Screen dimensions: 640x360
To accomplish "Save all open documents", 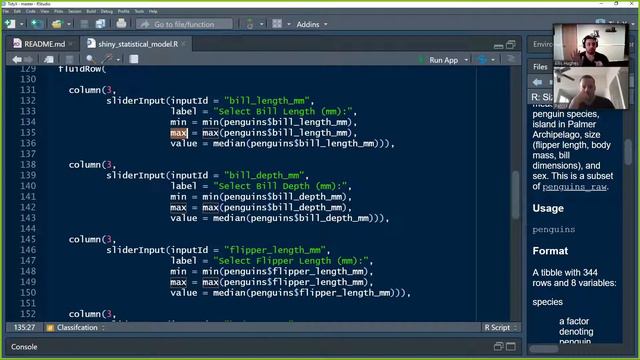I will [x=100, y=24].
